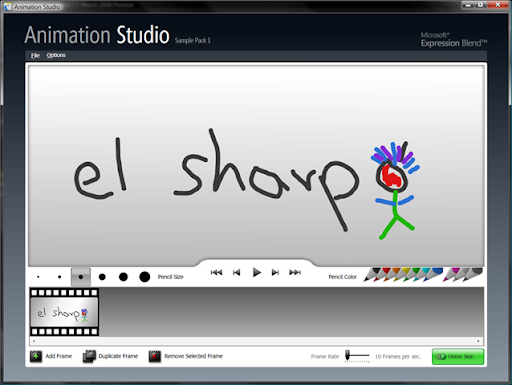Click the Frame Rate slider handle
The image size is (512, 385).
pyautogui.click(x=347, y=355)
